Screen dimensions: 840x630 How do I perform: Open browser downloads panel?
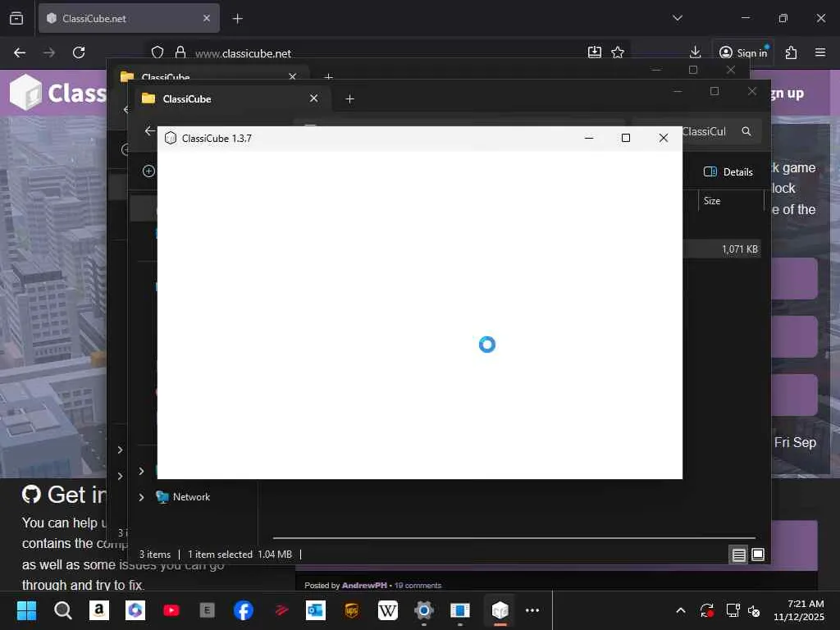click(x=695, y=52)
